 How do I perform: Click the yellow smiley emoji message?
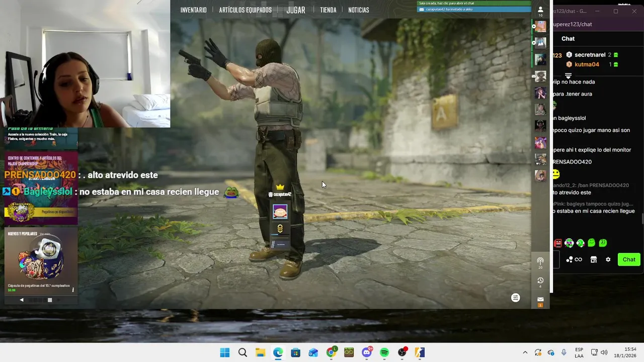[x=556, y=174]
